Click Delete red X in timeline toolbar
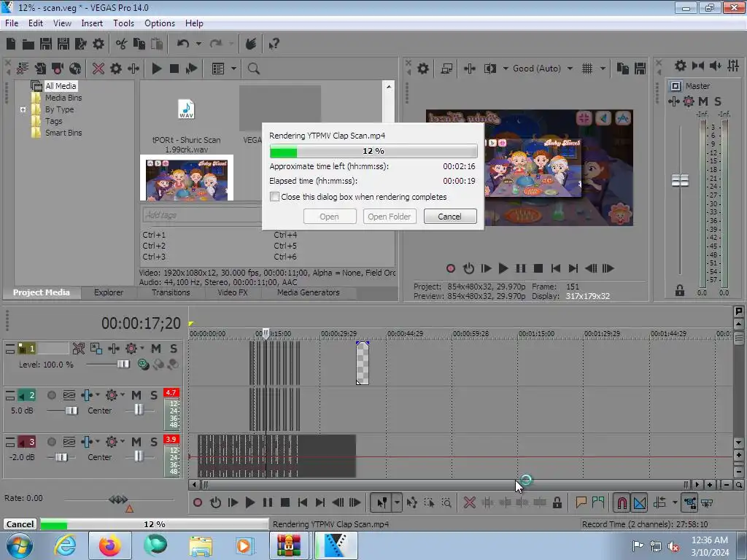The height and width of the screenshot is (560, 747). [469, 502]
